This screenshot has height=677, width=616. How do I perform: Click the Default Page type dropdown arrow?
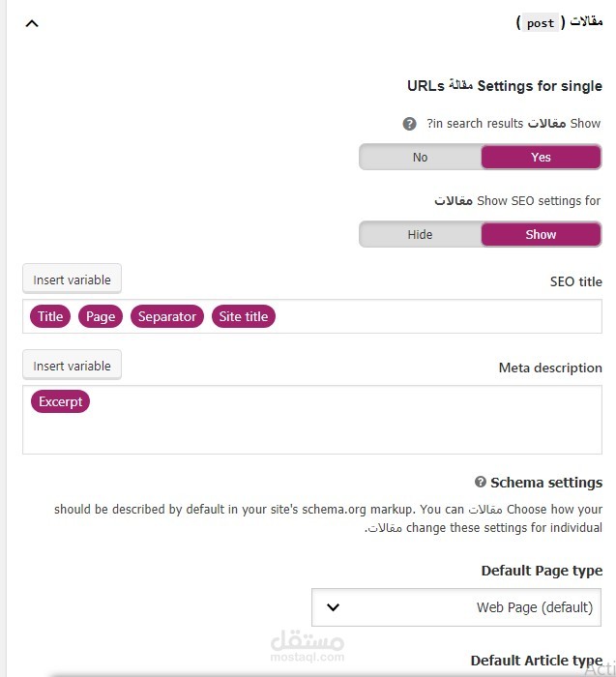[334, 607]
